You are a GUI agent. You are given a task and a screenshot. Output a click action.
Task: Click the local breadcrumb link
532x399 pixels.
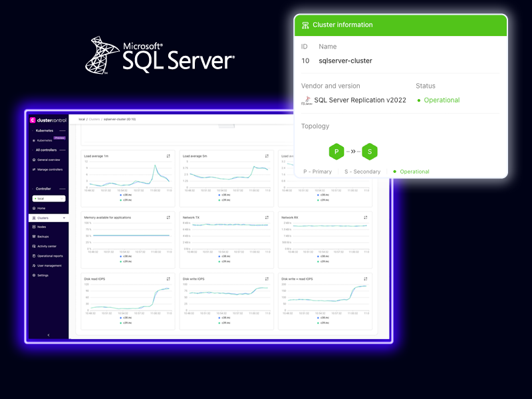click(x=82, y=119)
